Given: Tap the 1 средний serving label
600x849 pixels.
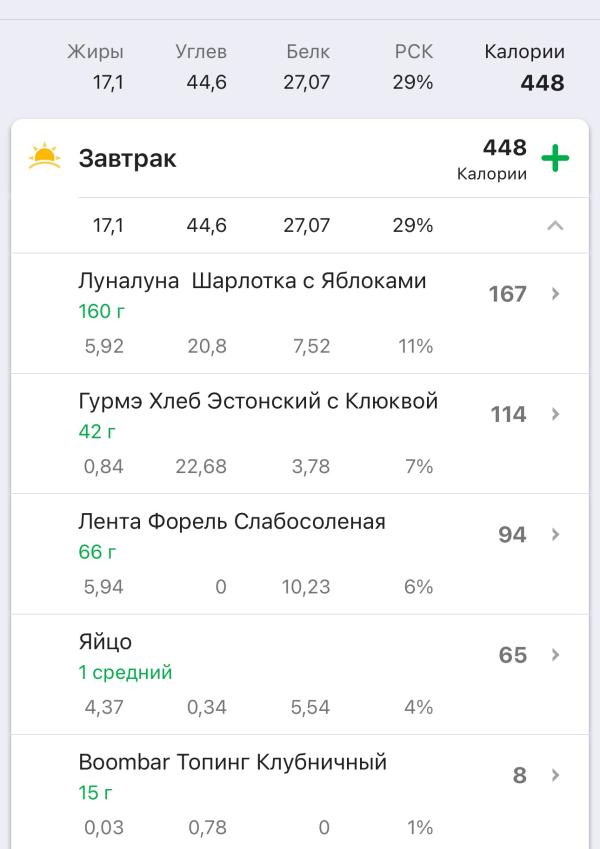Looking at the screenshot, I should pos(125,672).
